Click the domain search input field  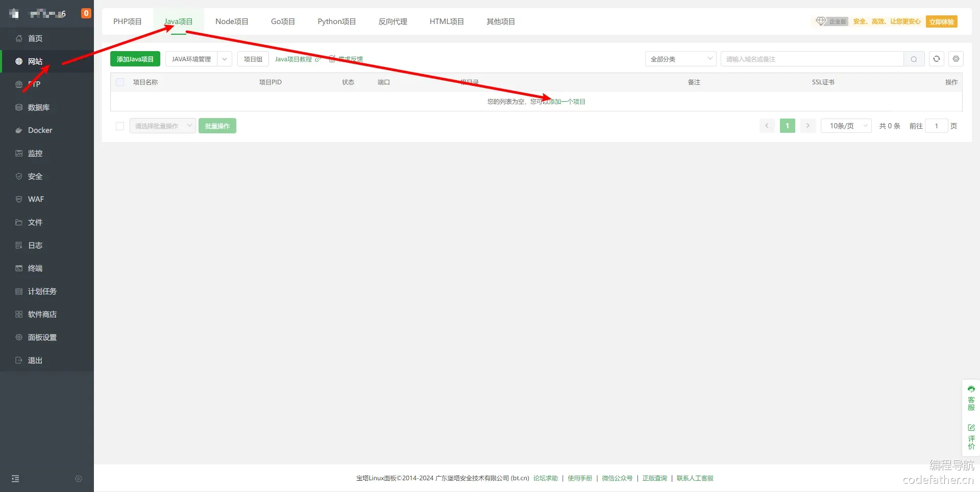[812, 59]
